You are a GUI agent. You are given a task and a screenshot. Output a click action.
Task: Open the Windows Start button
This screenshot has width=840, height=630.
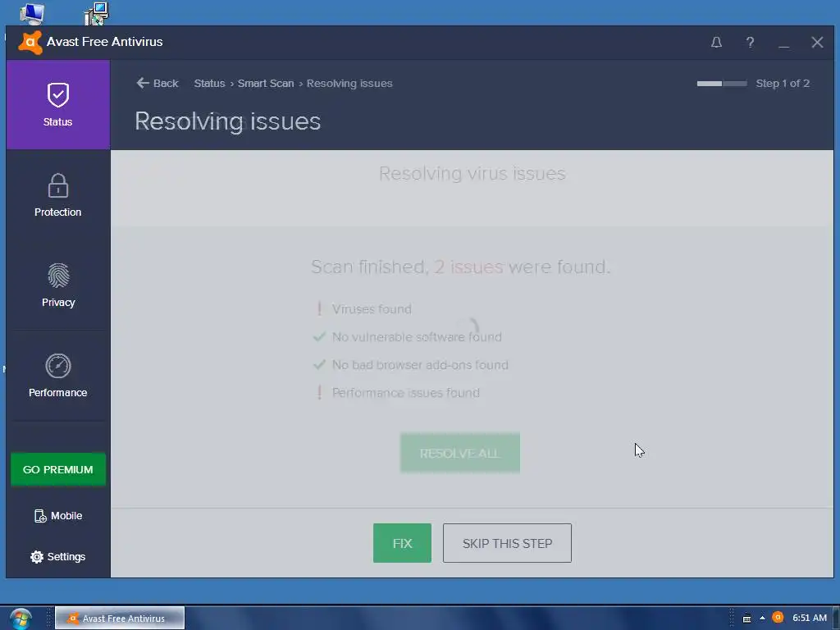21,619
